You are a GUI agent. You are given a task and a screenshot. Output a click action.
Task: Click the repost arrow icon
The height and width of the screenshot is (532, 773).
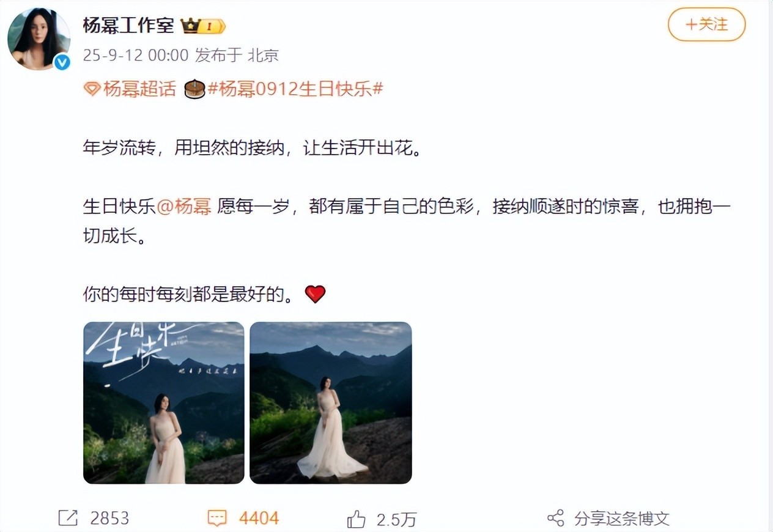pyautogui.click(x=68, y=519)
